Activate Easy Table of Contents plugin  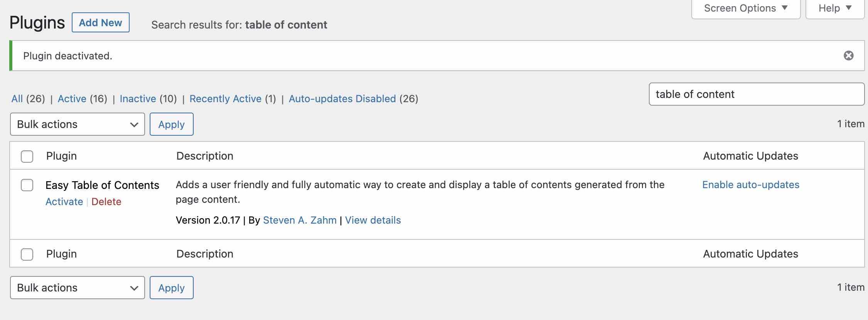[x=64, y=202]
